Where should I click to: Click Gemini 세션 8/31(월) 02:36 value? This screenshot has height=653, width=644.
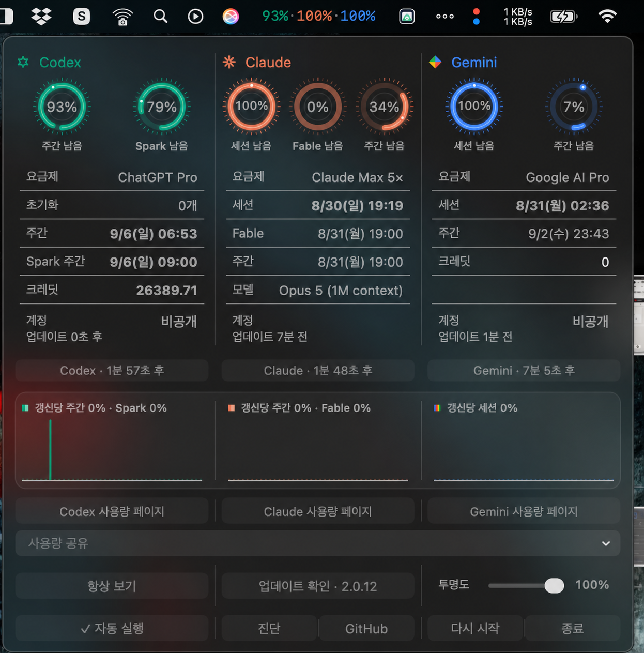coord(562,206)
